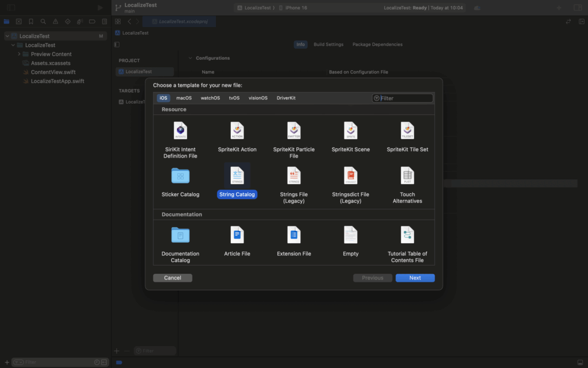588x368 pixels.
Task: Switch to the macOS platform tab
Action: [184, 98]
